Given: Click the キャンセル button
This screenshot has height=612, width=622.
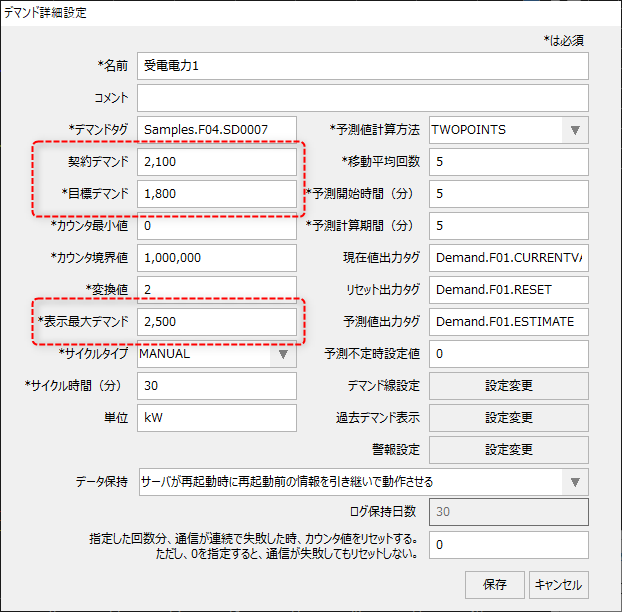Looking at the screenshot, I should 559,585.
